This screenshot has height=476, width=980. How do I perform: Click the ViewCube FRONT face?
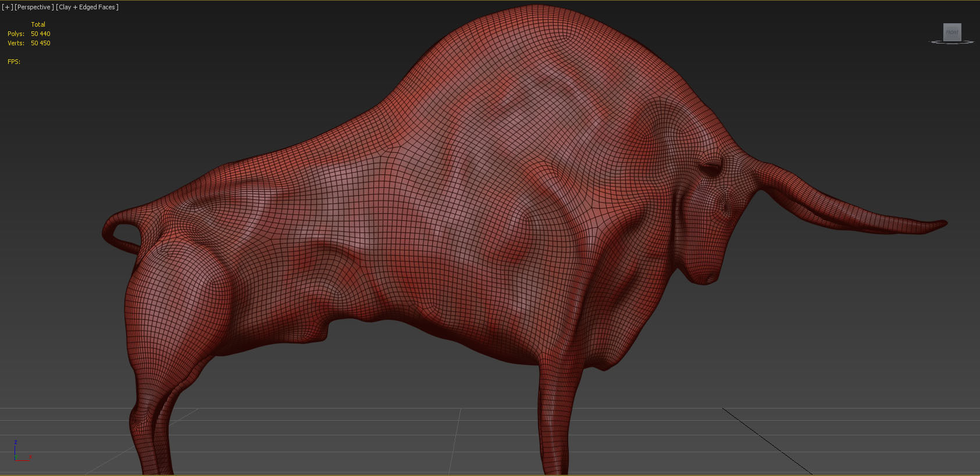tap(952, 32)
